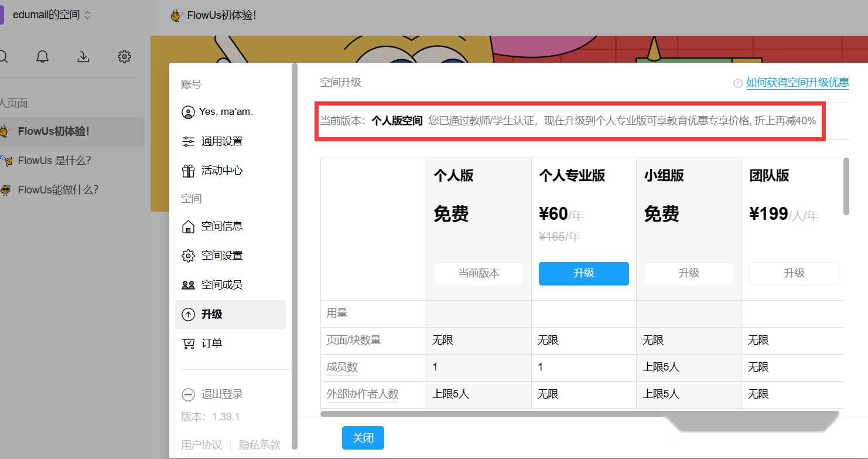
Task: Select the 订单 menu item
Action: pyautogui.click(x=230, y=344)
